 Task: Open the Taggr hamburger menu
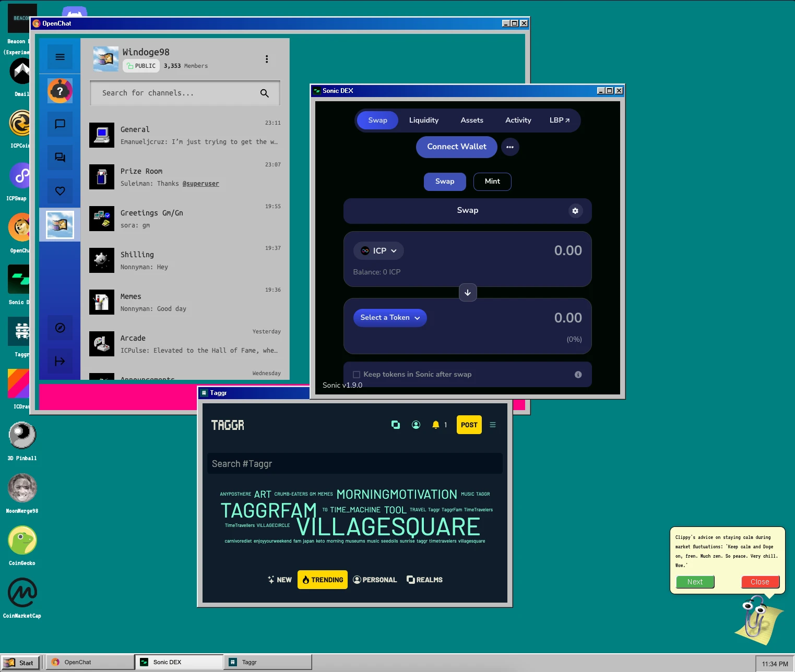(x=493, y=425)
